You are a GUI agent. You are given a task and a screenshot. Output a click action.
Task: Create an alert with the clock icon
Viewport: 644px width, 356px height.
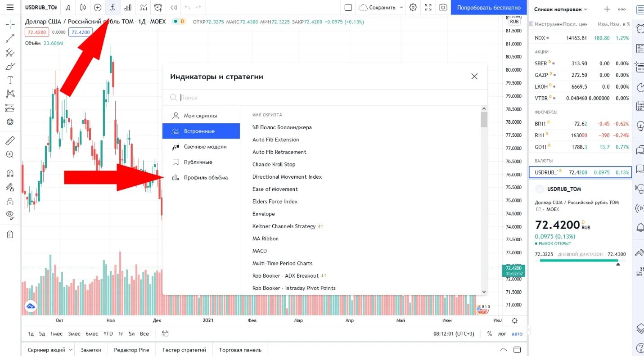tap(158, 7)
